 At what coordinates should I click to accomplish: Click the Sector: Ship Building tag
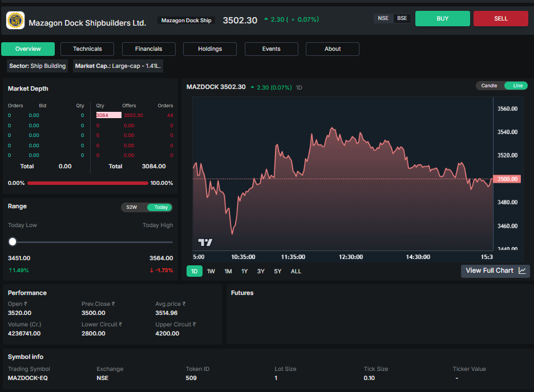click(38, 66)
